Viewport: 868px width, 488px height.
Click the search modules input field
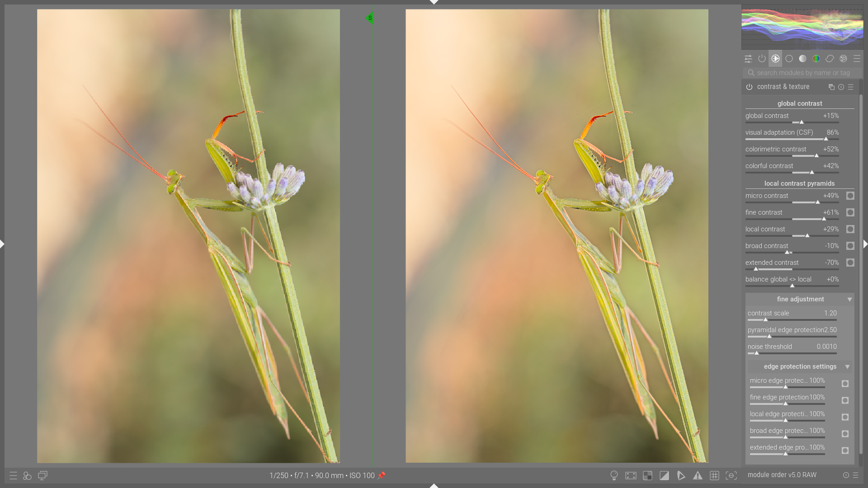803,73
